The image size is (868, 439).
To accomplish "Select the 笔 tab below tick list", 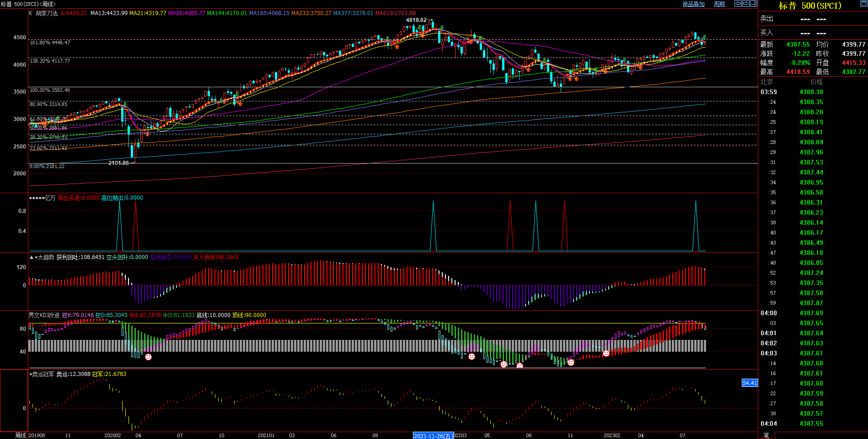I will coord(766,435).
